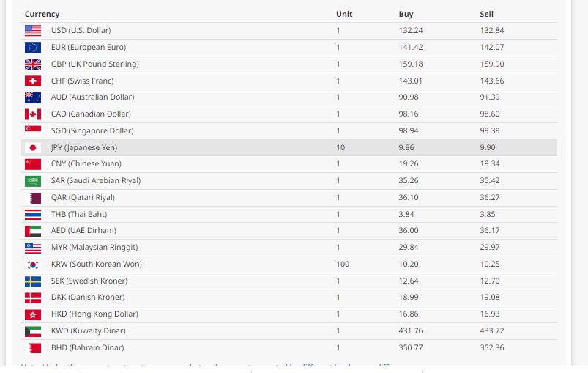Click the USD buy rate 132.24
Screen dimensions: 588x373
click(x=411, y=30)
